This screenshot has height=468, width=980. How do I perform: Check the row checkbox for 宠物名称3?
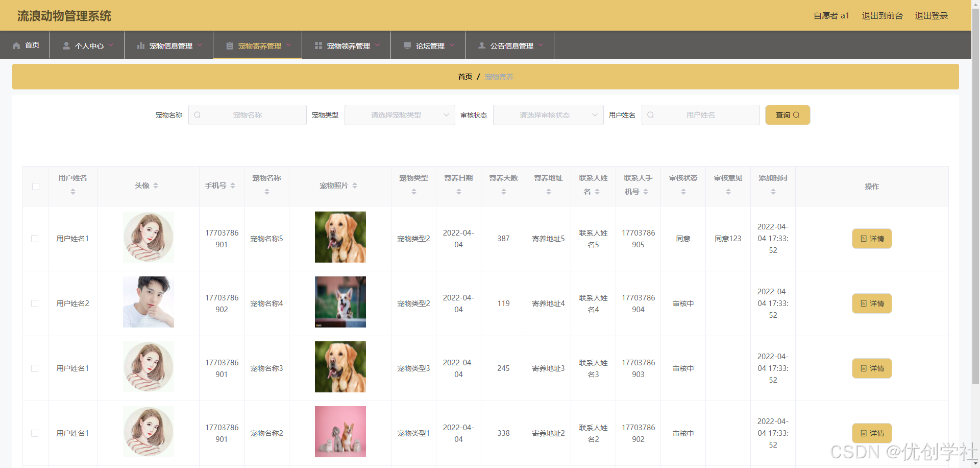35,368
